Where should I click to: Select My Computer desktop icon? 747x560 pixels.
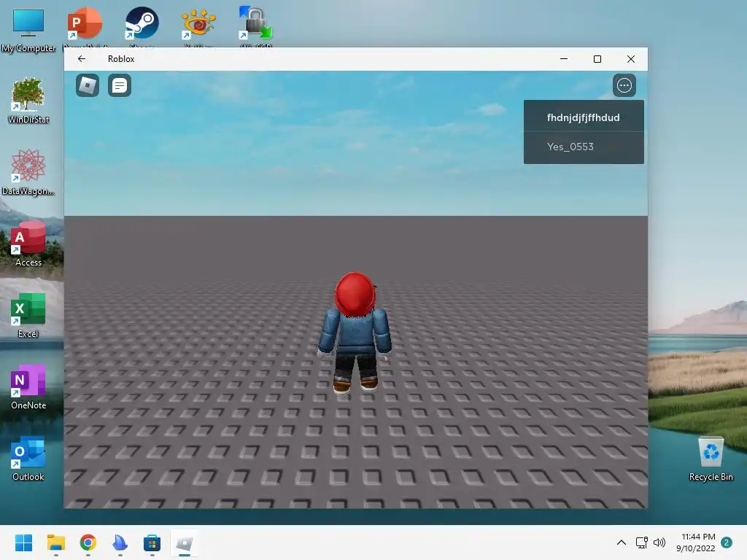click(x=28, y=29)
